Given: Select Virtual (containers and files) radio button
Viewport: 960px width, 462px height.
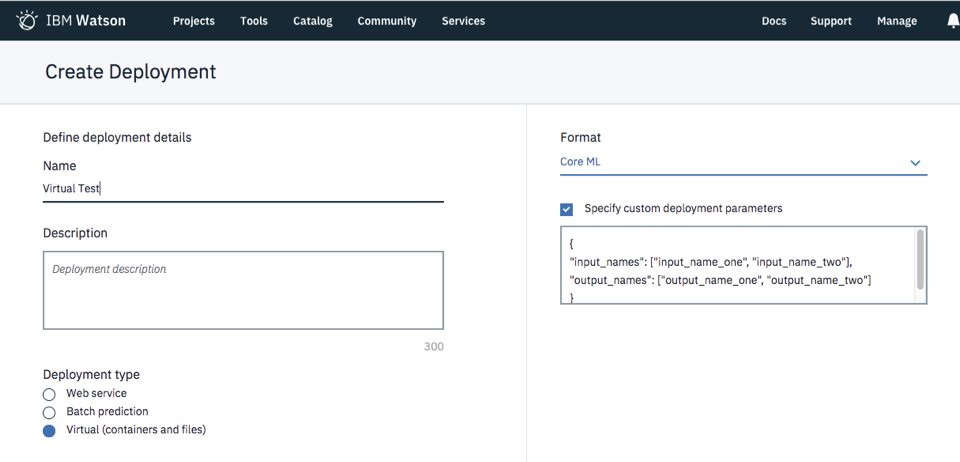Looking at the screenshot, I should point(49,431).
